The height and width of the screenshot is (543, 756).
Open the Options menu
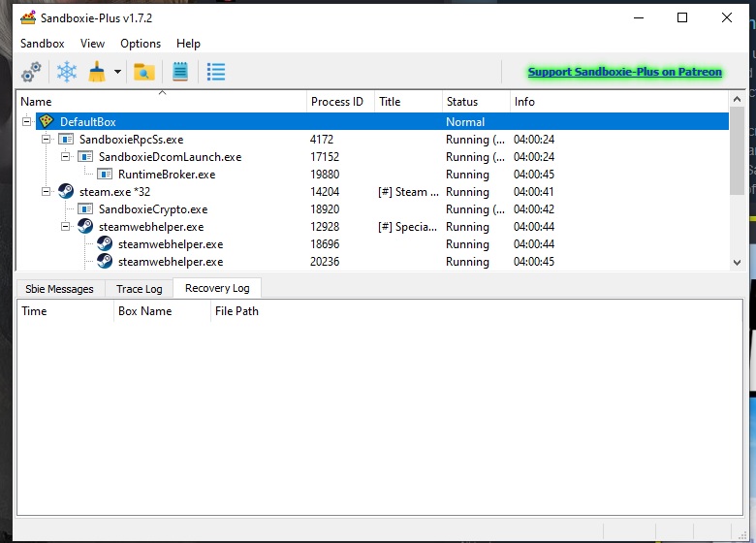click(141, 44)
